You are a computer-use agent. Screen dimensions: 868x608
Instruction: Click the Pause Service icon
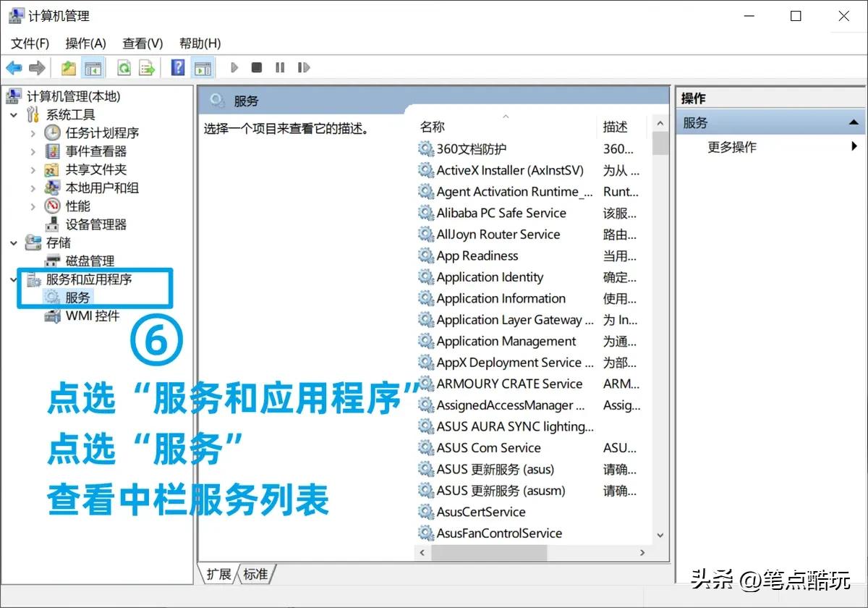(x=280, y=67)
